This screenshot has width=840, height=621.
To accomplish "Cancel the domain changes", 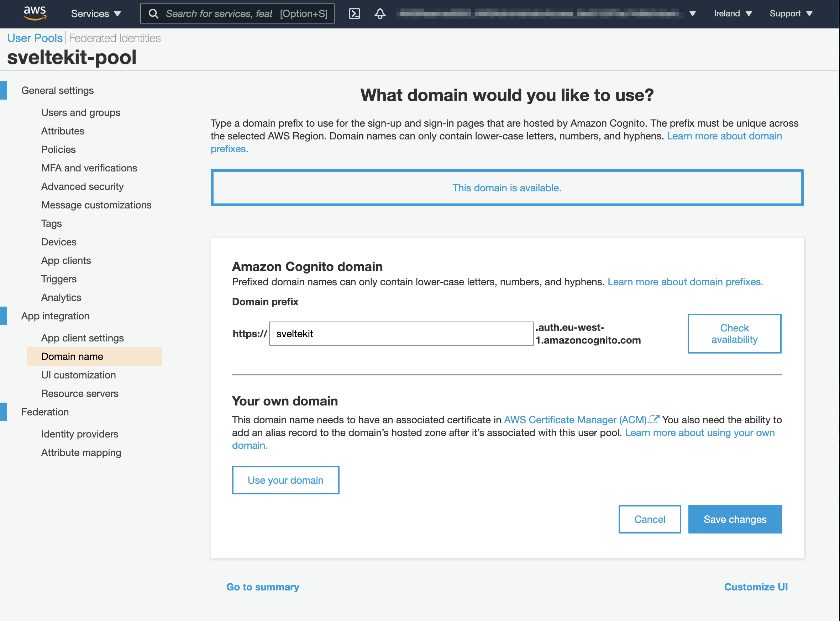I will (649, 519).
